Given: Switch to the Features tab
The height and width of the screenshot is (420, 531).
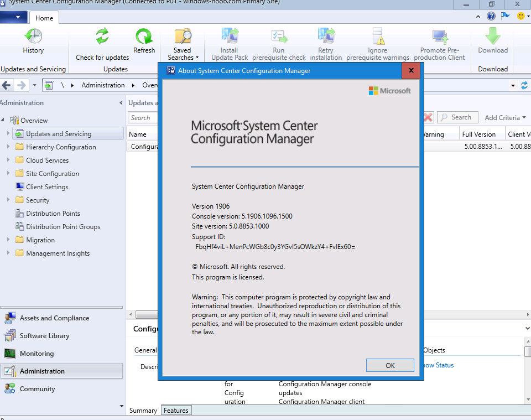Looking at the screenshot, I should coord(176,411).
